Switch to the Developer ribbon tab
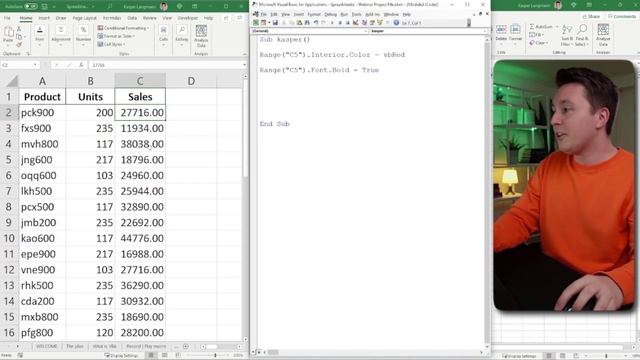The image size is (640, 360). [188, 18]
